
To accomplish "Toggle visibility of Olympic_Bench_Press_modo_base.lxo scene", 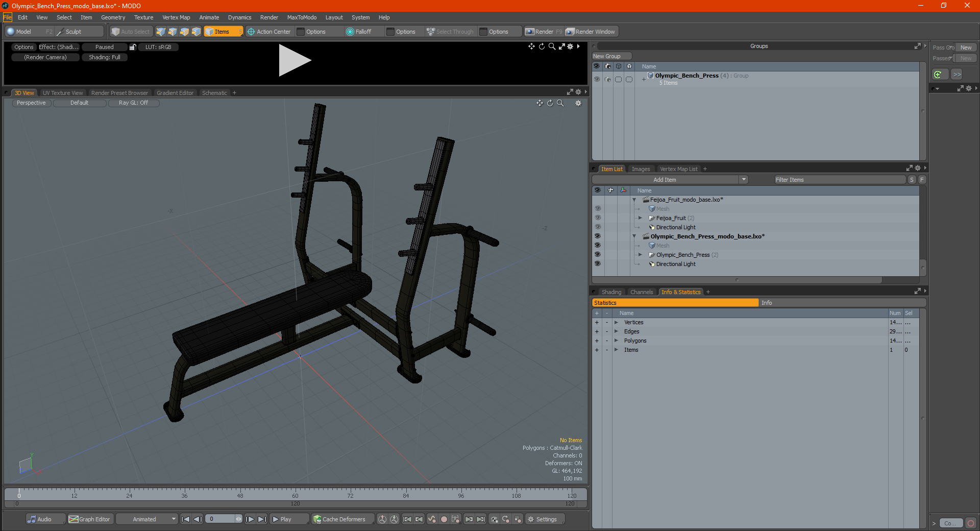I will [597, 236].
